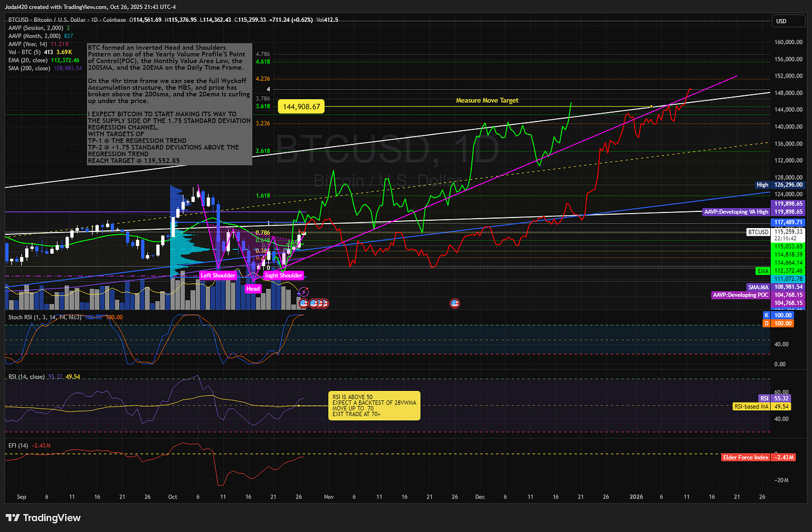The image size is (812, 532).
Task: Click the RSI-based MA 49.54 label
Action: (x=762, y=407)
